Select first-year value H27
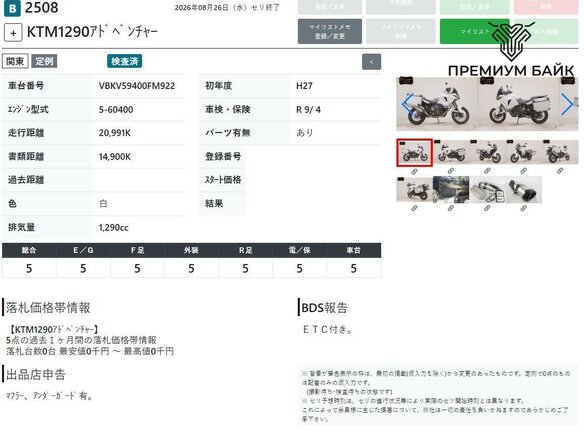Screen dimensions: 584x438 (304, 86)
